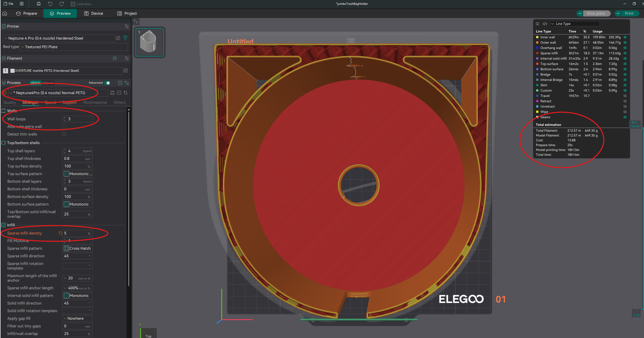
Task: Click the printer WiFi connection icon
Action: click(125, 38)
